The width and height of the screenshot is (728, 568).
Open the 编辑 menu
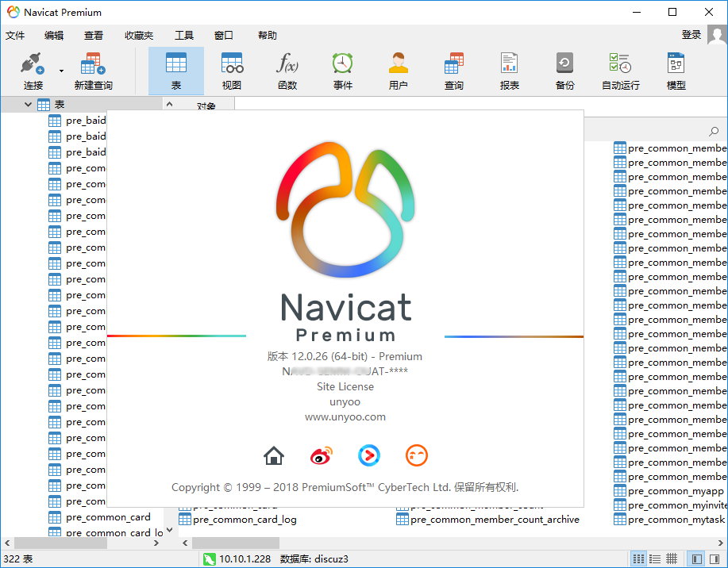point(54,35)
